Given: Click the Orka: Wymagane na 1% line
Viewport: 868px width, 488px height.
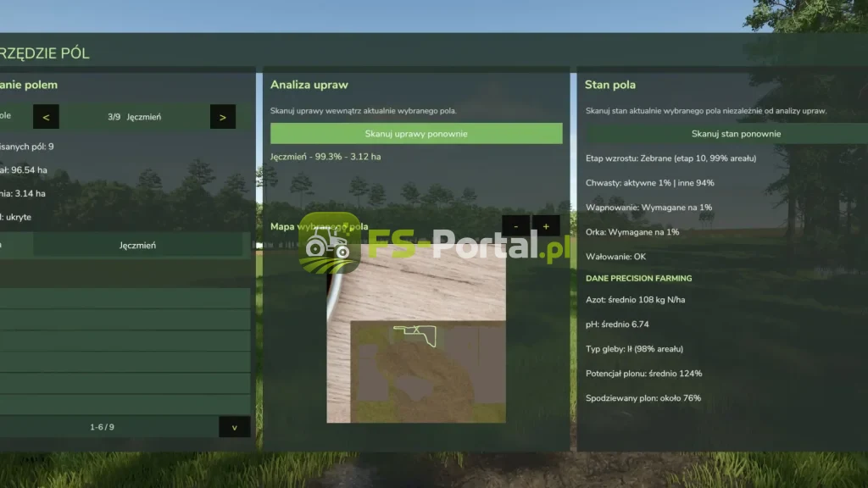Looking at the screenshot, I should click(632, 232).
